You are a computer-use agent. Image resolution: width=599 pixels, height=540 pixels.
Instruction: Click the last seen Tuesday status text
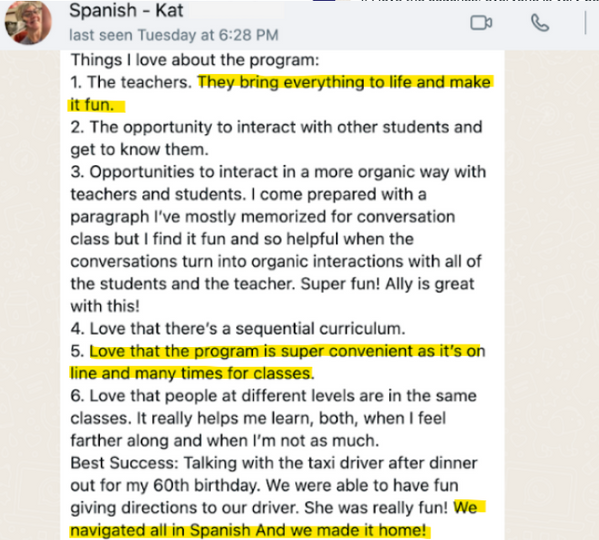click(173, 35)
